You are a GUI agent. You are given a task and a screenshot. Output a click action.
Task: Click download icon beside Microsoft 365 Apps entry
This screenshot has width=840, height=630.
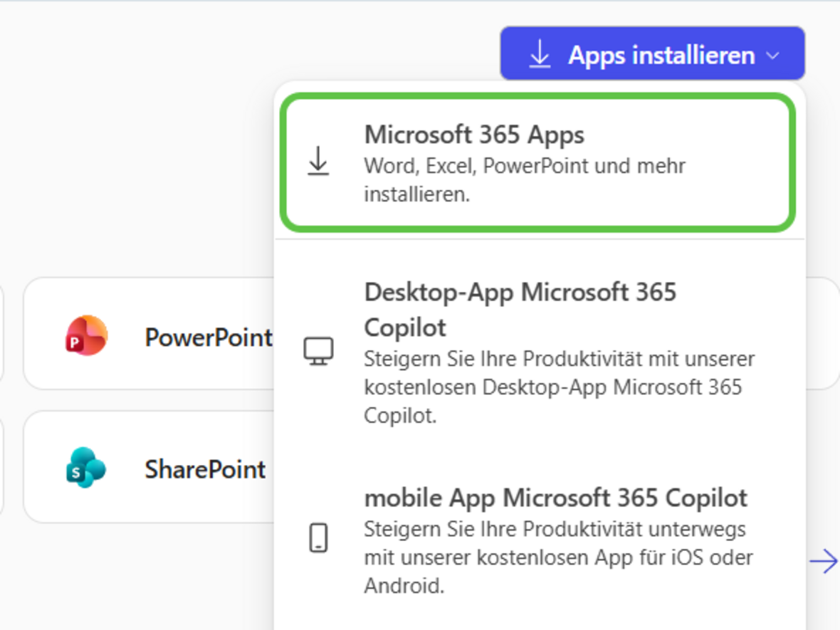click(318, 162)
